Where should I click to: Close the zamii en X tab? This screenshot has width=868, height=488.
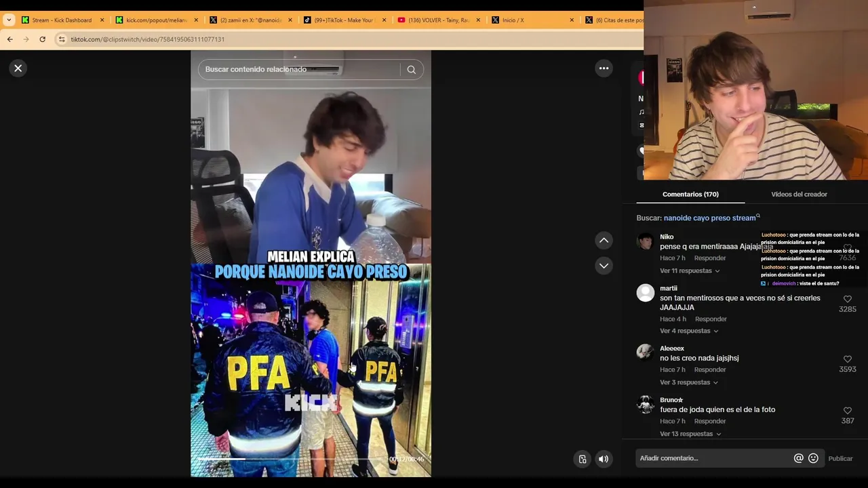tap(290, 20)
